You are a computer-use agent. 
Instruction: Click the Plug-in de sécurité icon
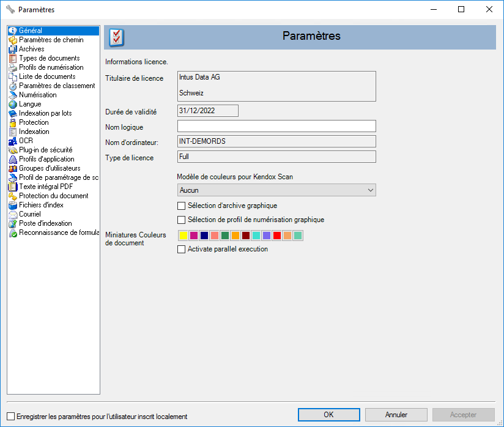[x=13, y=150]
